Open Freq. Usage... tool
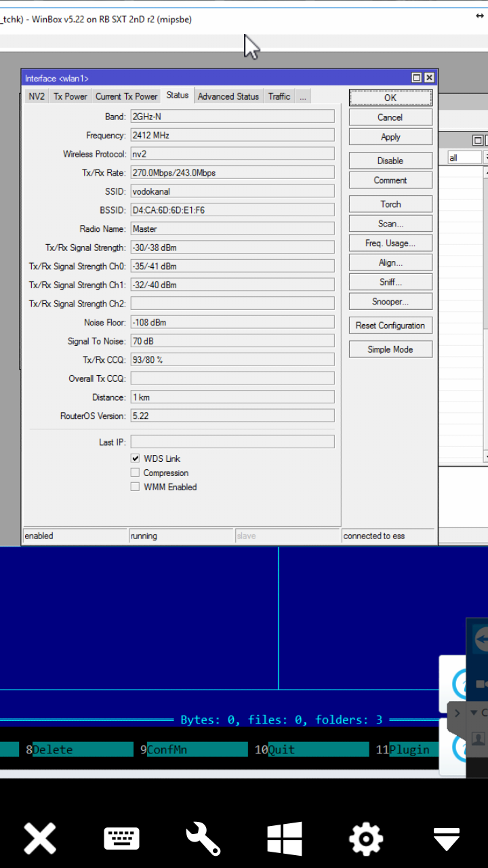Screen dimensions: 488x868 pyautogui.click(x=390, y=243)
